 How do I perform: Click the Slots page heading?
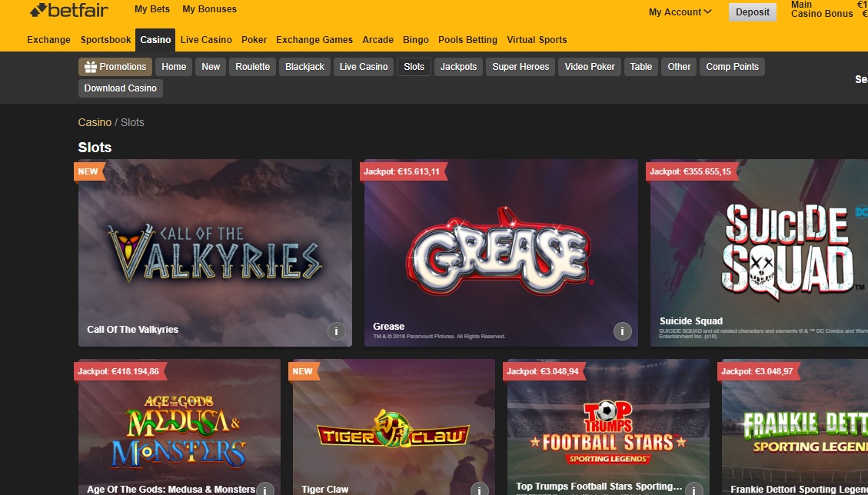tap(95, 148)
